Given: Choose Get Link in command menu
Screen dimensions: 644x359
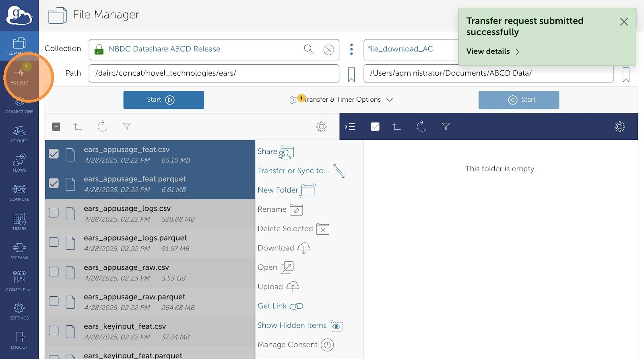Looking at the screenshot, I should tap(281, 306).
